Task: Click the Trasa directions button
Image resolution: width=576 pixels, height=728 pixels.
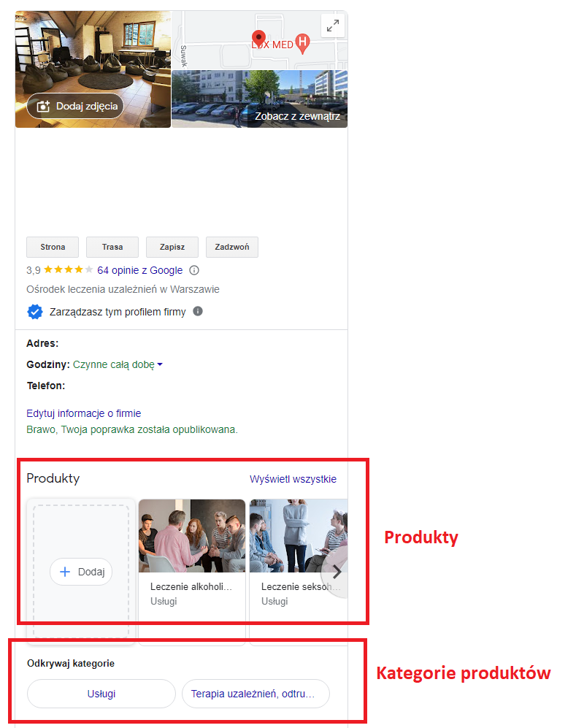Action: (112, 247)
